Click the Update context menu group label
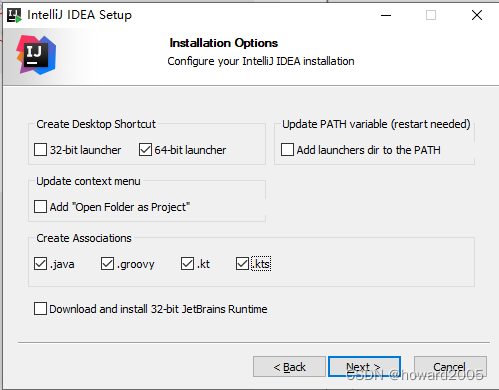 click(88, 181)
